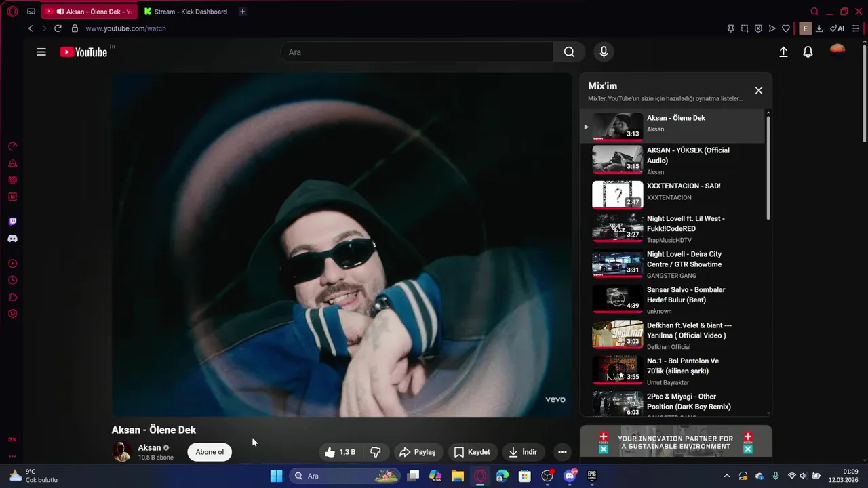Viewport: 868px width, 488px height.
Task: Open File Explorer from the taskbar
Action: [458, 476]
